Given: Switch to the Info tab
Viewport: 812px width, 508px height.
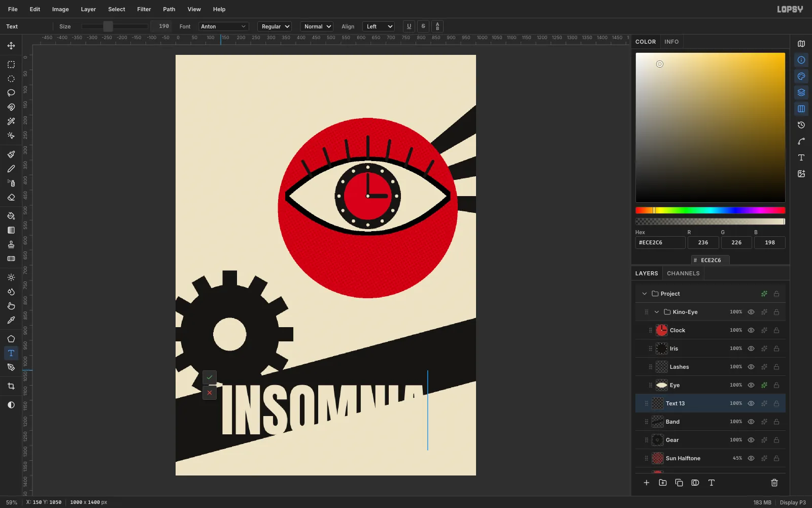Looking at the screenshot, I should (x=671, y=42).
